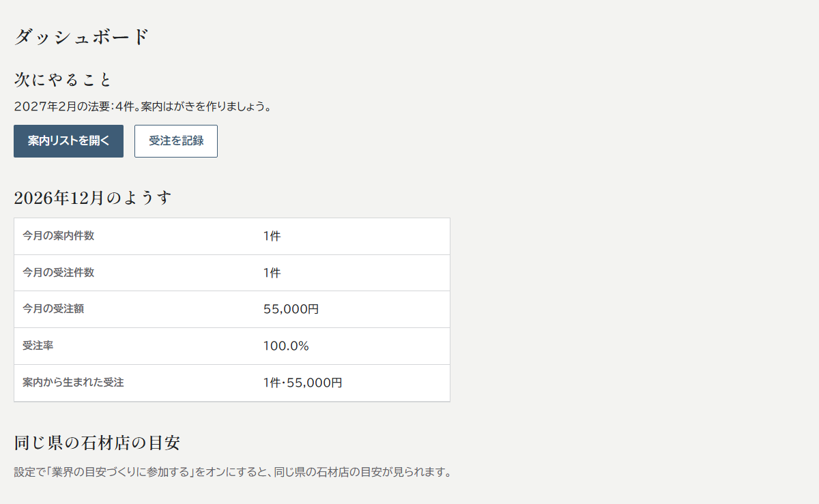Click the 次にやること heading
Viewport: 819px width, 504px height.
pyautogui.click(x=63, y=80)
